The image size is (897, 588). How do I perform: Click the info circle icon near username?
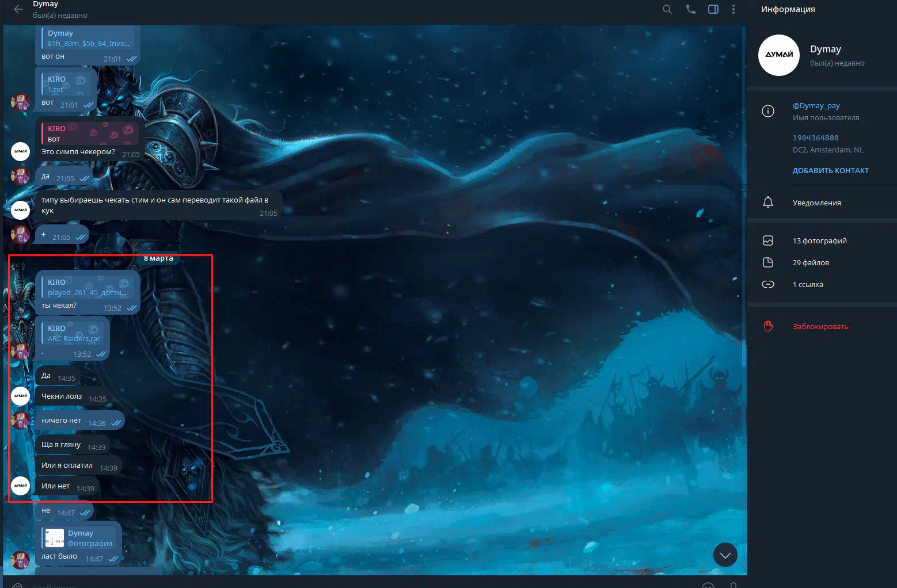click(x=768, y=111)
